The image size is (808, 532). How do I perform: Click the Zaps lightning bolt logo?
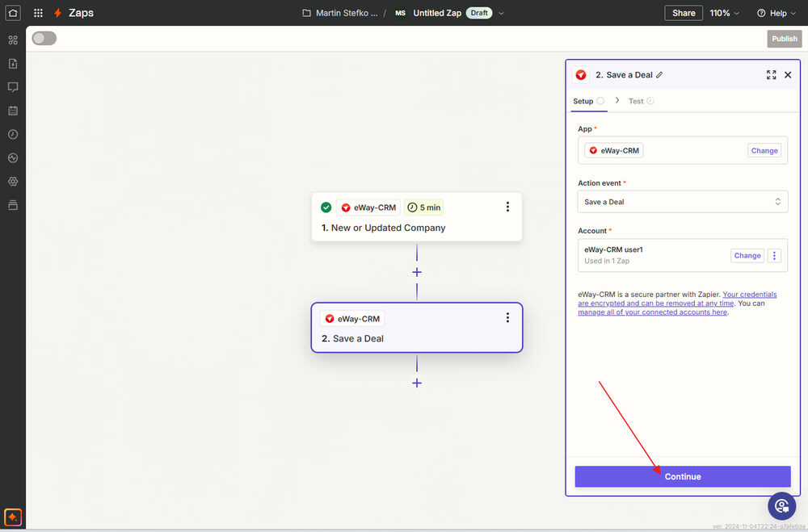57,13
